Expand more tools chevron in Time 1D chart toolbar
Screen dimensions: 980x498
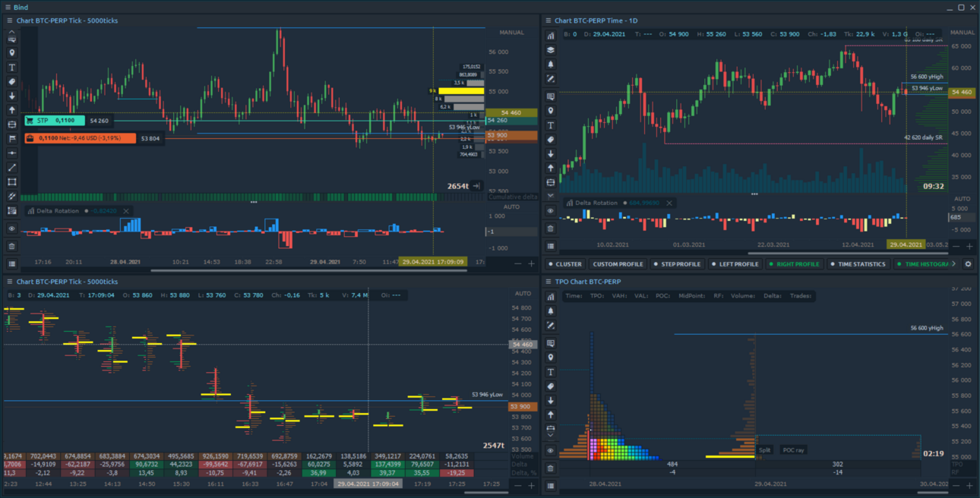[x=551, y=196]
